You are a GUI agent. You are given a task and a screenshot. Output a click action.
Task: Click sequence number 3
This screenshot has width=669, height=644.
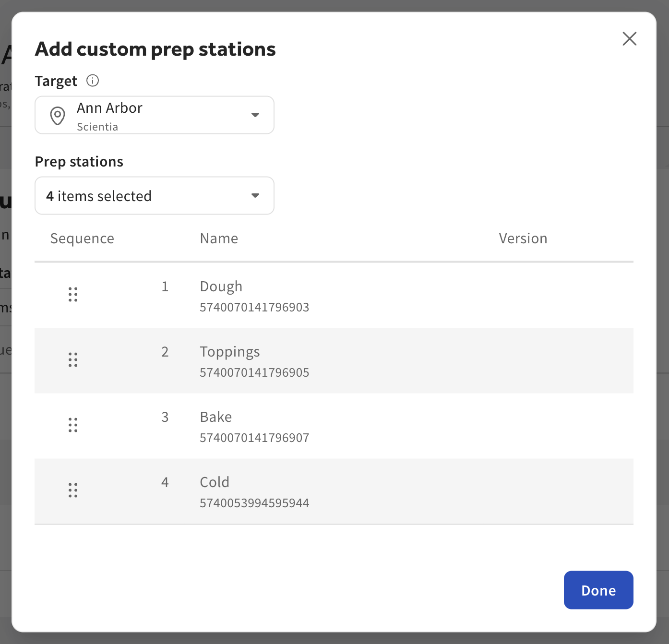[x=165, y=417]
